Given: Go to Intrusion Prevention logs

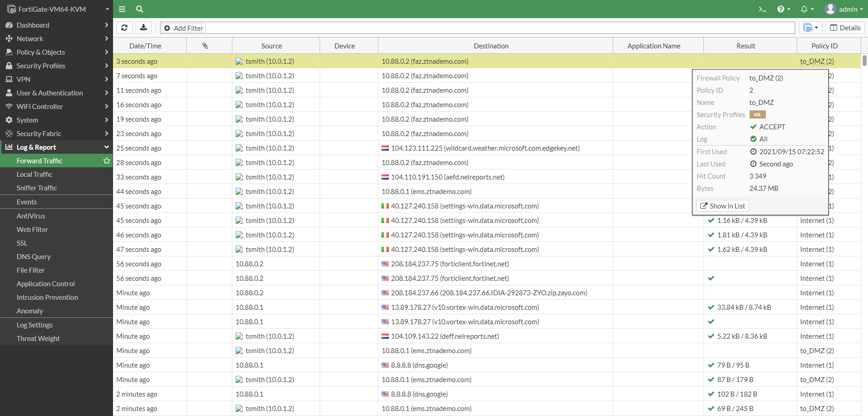Looking at the screenshot, I should (47, 297).
